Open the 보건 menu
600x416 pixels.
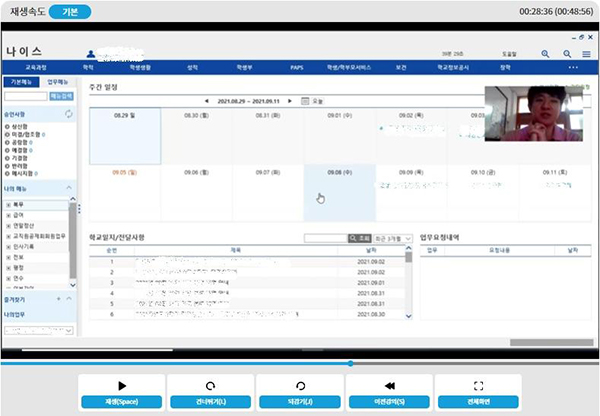tap(401, 67)
